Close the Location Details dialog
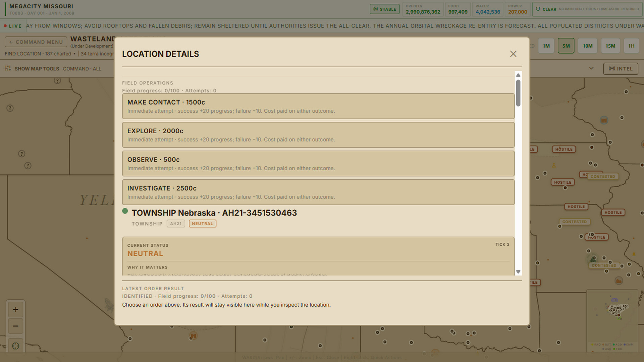This screenshot has width=644, height=362. (x=513, y=54)
